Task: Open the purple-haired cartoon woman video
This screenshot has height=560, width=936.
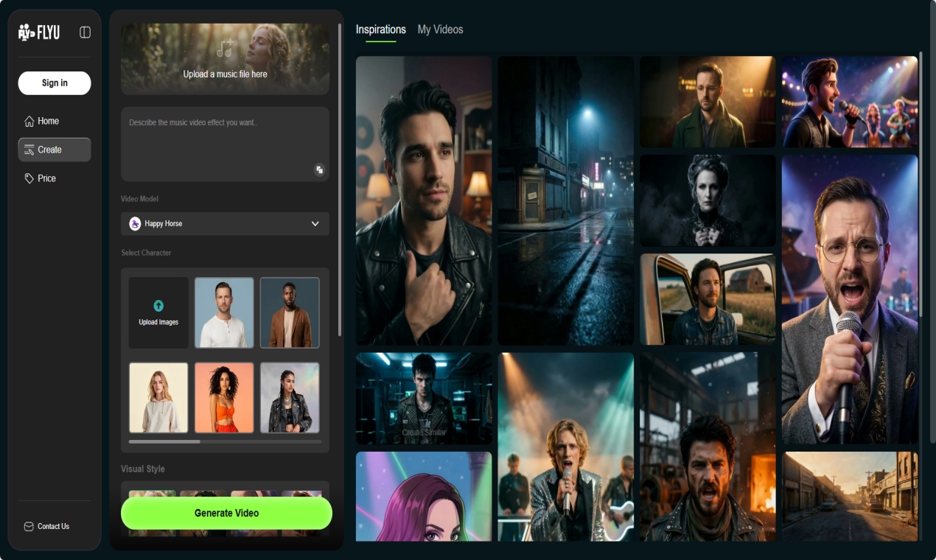Action: click(x=424, y=497)
